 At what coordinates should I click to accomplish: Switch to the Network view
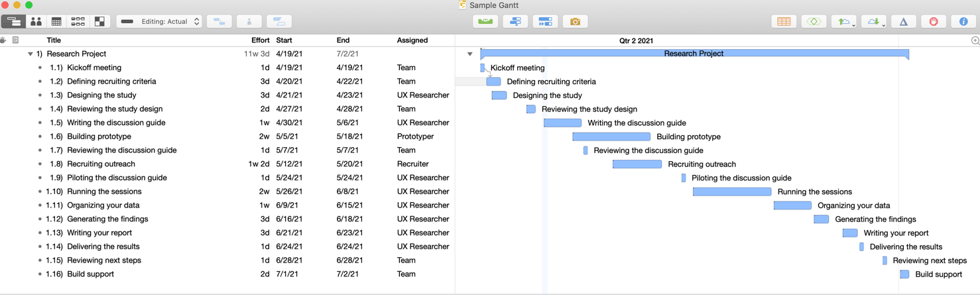[x=78, y=22]
